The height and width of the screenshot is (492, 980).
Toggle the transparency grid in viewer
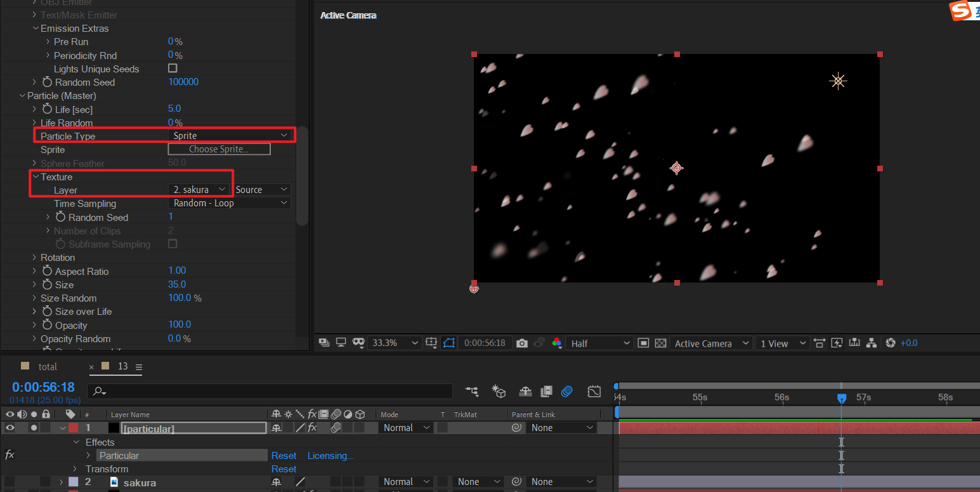(x=661, y=343)
